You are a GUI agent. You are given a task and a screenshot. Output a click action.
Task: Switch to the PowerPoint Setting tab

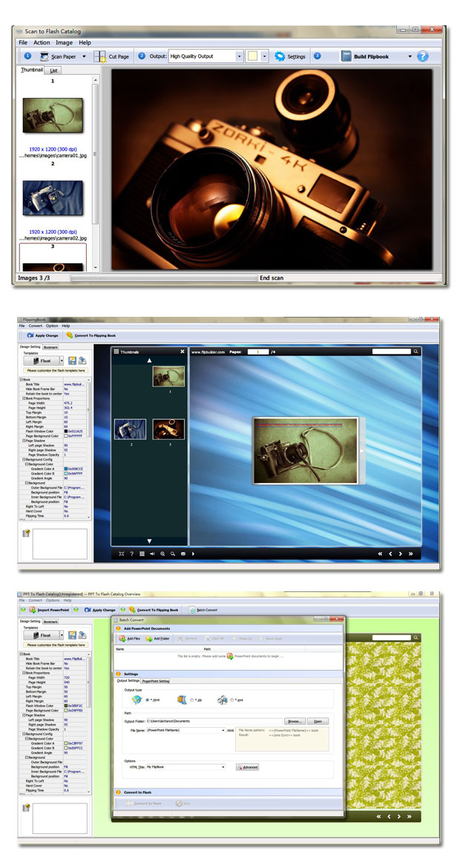[x=156, y=681]
